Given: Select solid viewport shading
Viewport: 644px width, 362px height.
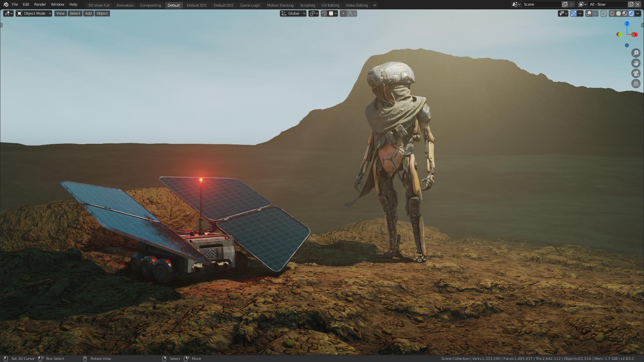Looking at the screenshot, I should (x=619, y=13).
